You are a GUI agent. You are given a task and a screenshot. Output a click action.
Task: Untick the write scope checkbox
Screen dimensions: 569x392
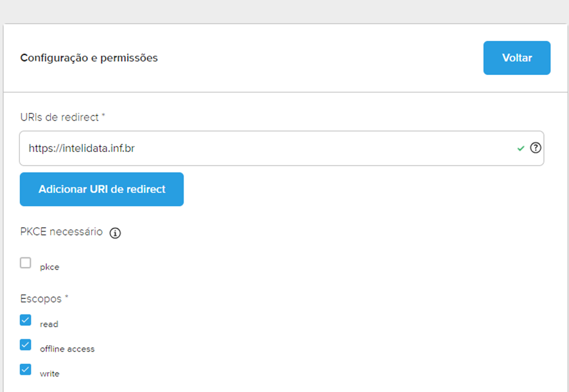26,370
